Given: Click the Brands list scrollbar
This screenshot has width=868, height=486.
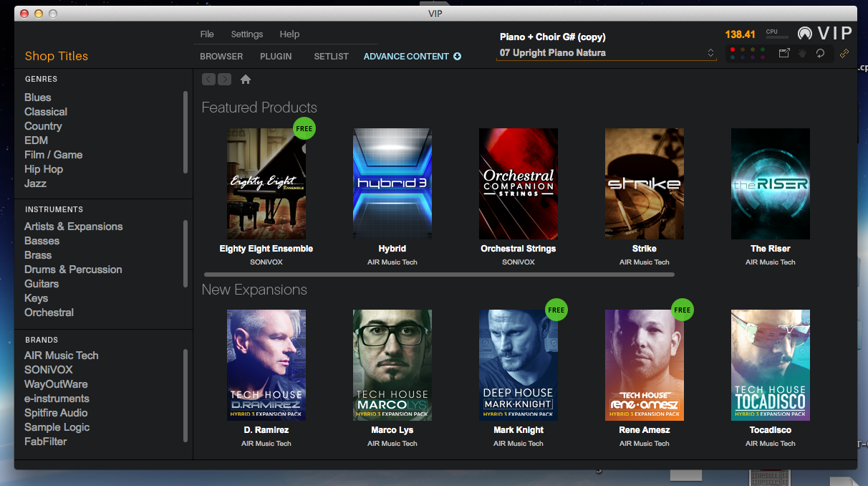Looking at the screenshot, I should (185, 395).
